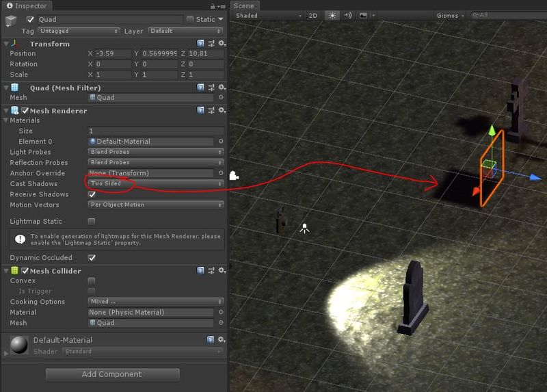Screen dimensions: 547x392
Task: Open Mesh Collider help reference icon
Action: click(x=200, y=270)
